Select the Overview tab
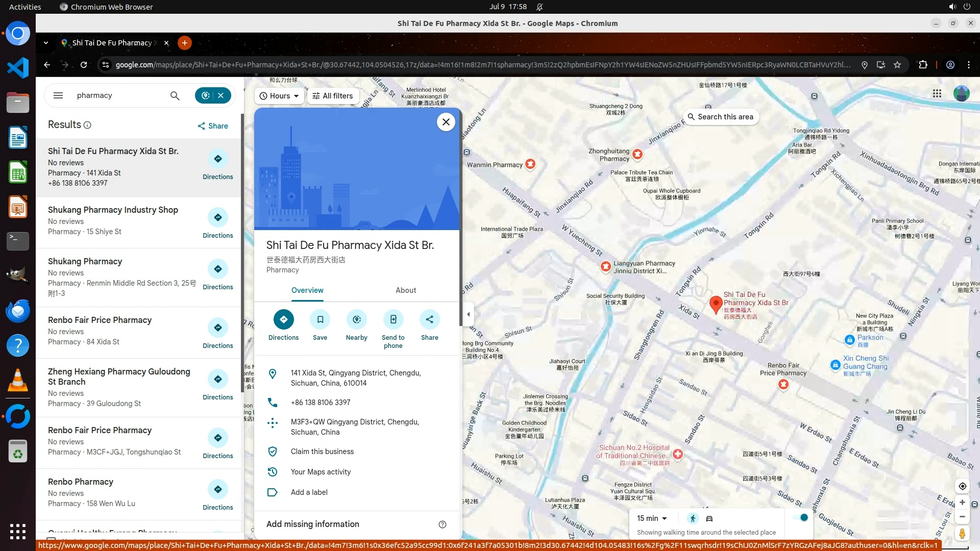 [x=307, y=290]
